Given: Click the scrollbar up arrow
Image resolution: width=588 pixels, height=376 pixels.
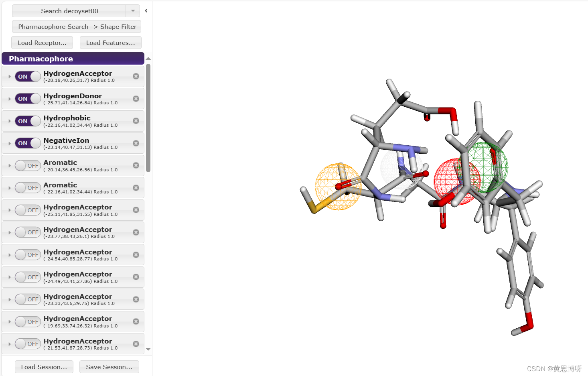Looking at the screenshot, I should click(x=148, y=59).
